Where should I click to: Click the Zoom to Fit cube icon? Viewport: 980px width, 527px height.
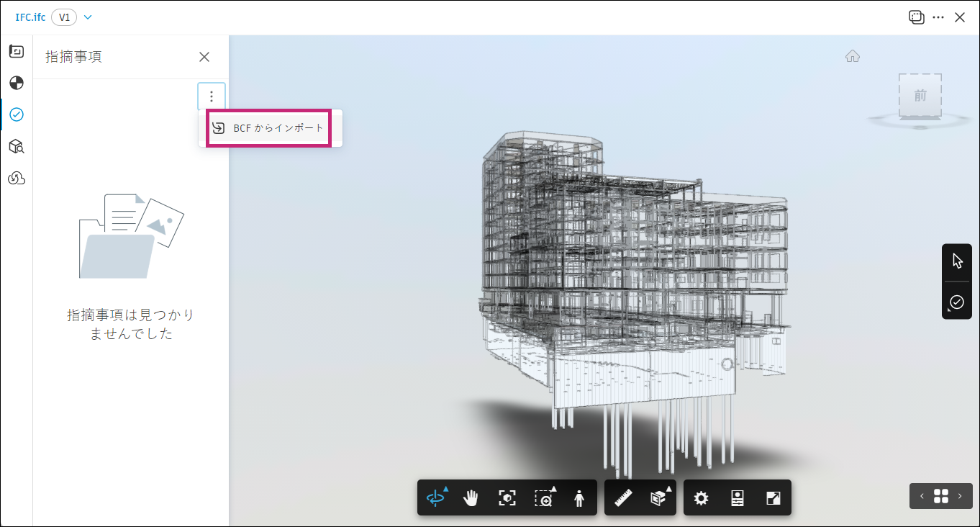click(x=507, y=497)
